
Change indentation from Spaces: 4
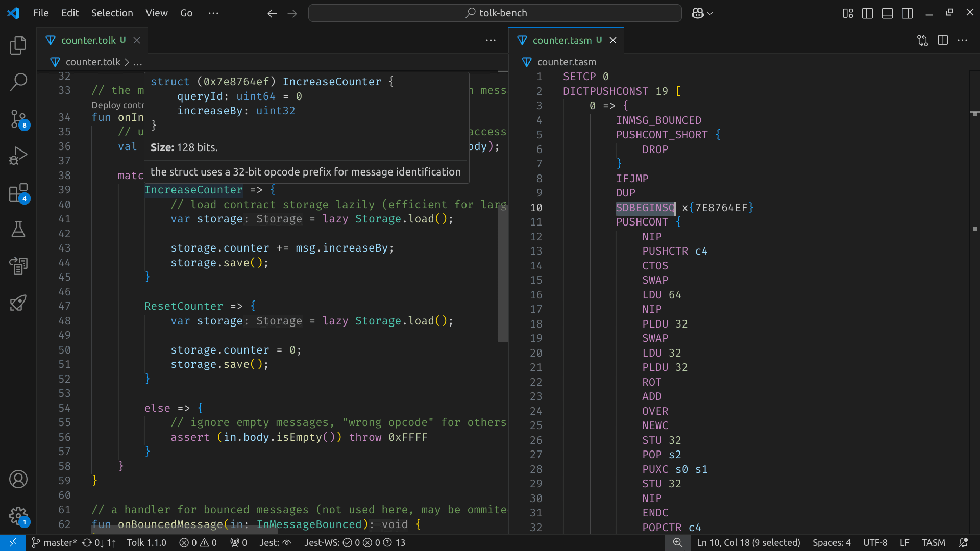point(831,543)
